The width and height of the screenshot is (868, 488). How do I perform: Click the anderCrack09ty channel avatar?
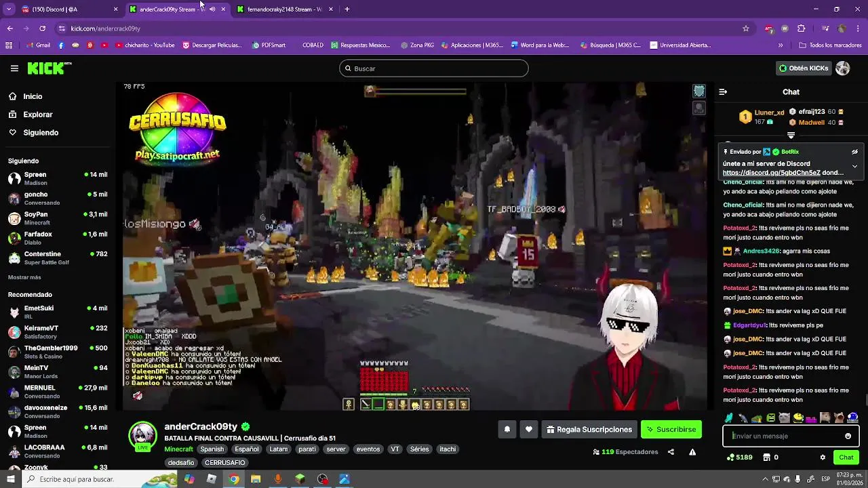coord(142,436)
